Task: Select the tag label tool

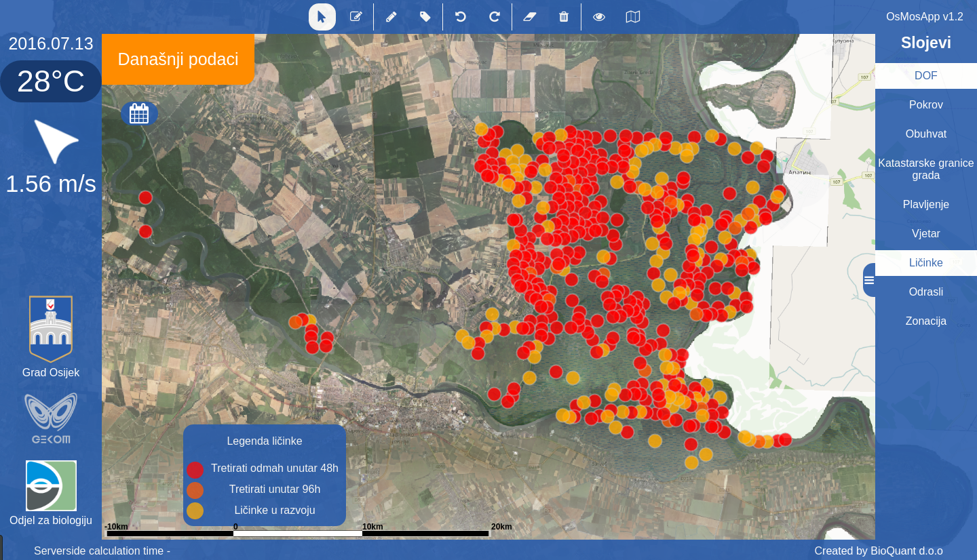Action: click(x=425, y=17)
